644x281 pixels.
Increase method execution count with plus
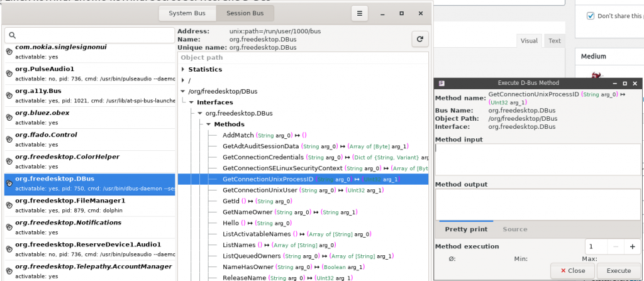[x=632, y=246]
